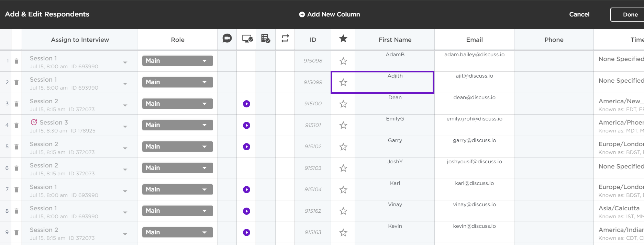Viewport: 644px width, 245px height.
Task: Delete row 2 Adjith with trash icon
Action: pyautogui.click(x=16, y=82)
